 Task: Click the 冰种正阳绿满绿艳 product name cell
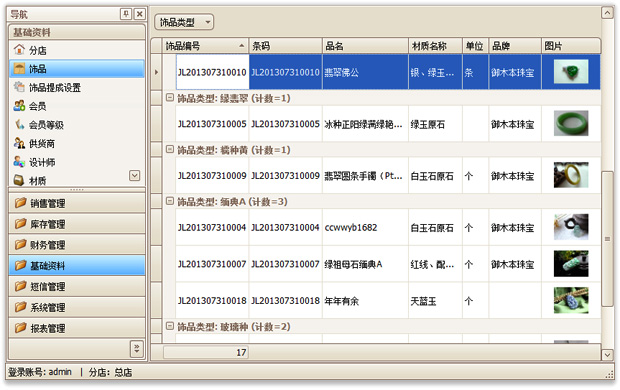point(365,124)
